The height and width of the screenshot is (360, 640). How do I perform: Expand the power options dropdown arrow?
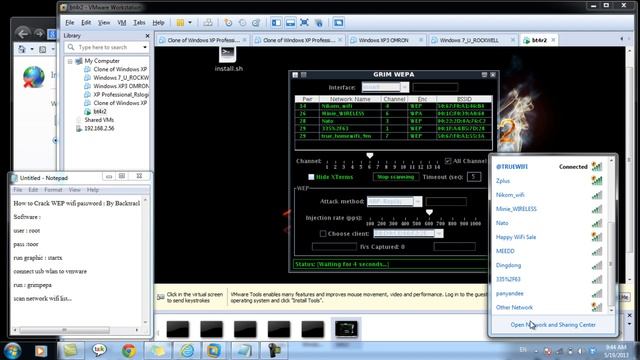point(190,23)
